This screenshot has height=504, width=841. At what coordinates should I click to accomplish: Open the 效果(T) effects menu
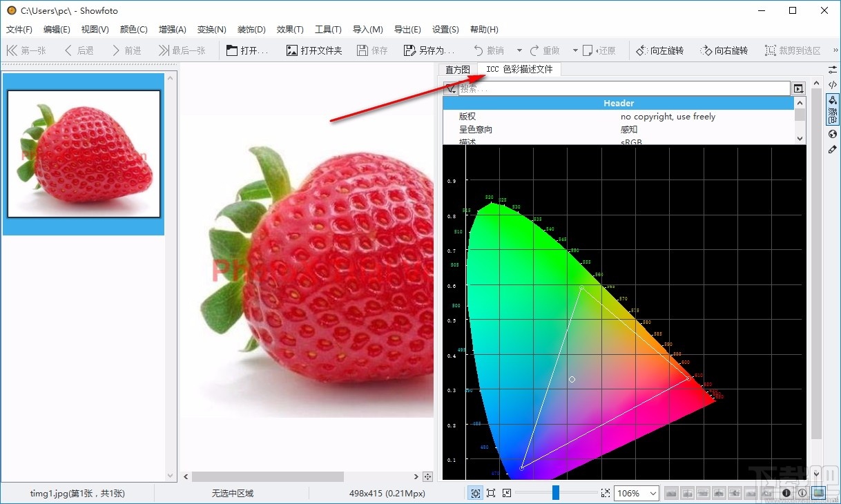click(x=290, y=30)
